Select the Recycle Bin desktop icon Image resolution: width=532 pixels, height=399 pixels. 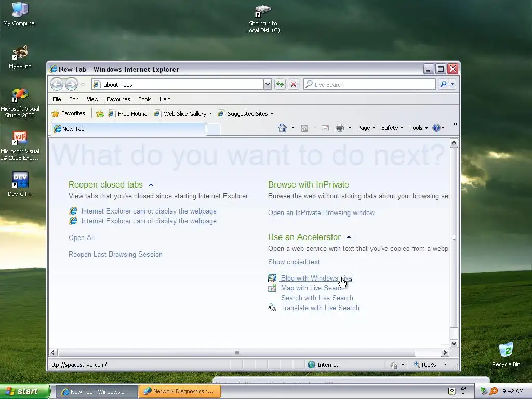(506, 355)
